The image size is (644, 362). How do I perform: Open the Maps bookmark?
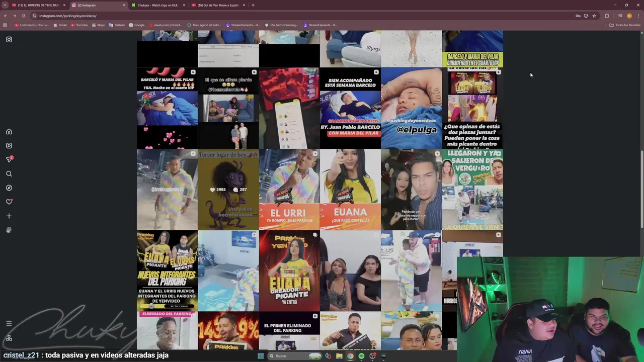click(x=99, y=25)
